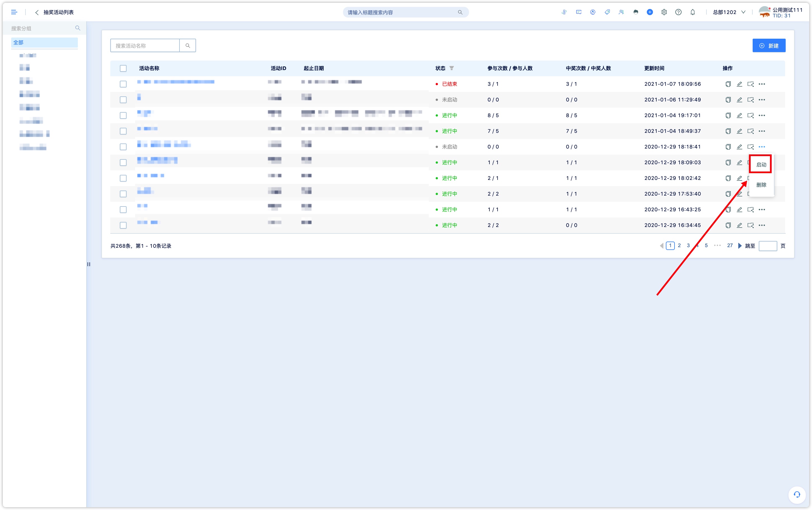812x510 pixels.
Task: Focus the 搜索活动名称 input field
Action: 145,45
